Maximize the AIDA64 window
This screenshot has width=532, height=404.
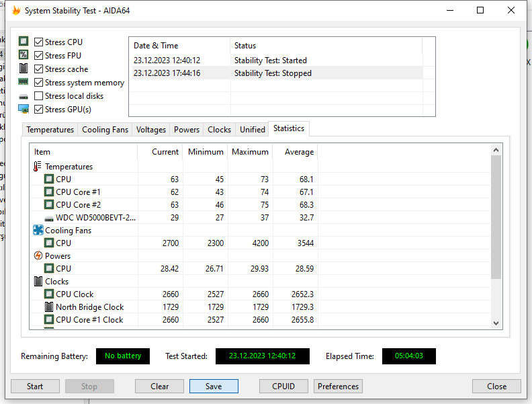coord(480,11)
